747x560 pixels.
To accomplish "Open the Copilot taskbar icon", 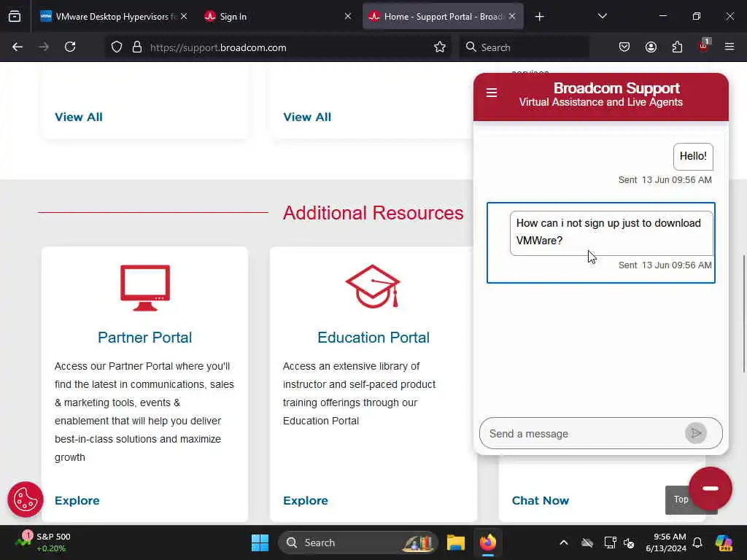I will coord(724,542).
